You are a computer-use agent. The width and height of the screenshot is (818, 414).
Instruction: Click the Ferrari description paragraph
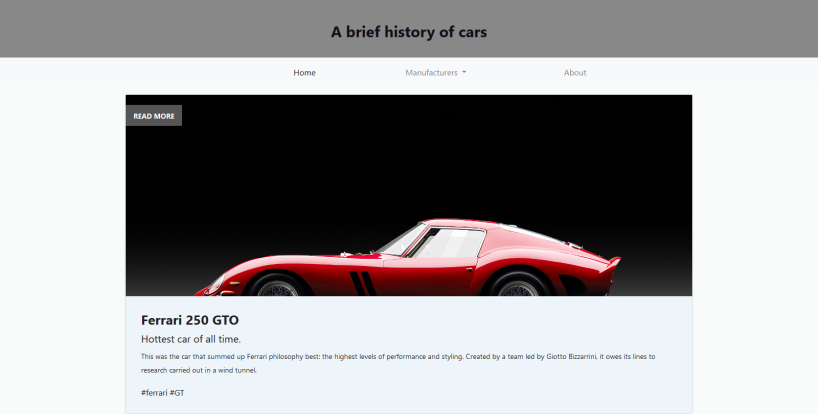[x=398, y=363]
